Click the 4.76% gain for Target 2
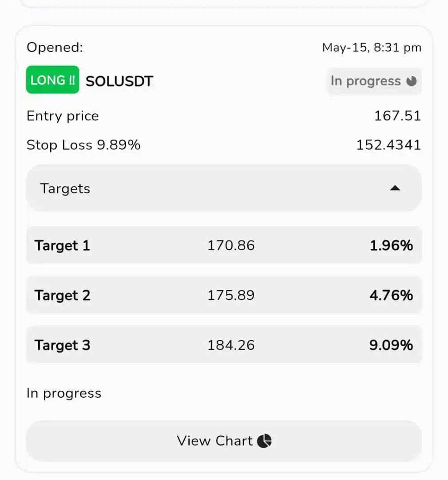Image resolution: width=448 pixels, height=480 pixels. click(391, 295)
